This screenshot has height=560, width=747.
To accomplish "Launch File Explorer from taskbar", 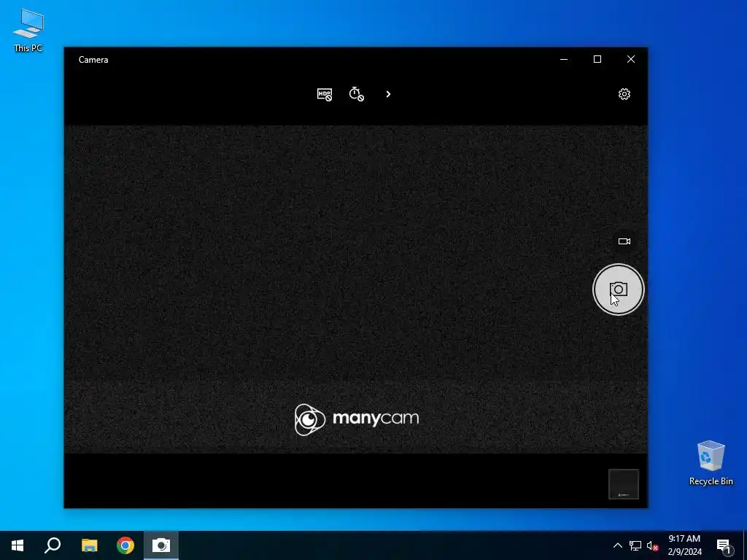I will 89,545.
